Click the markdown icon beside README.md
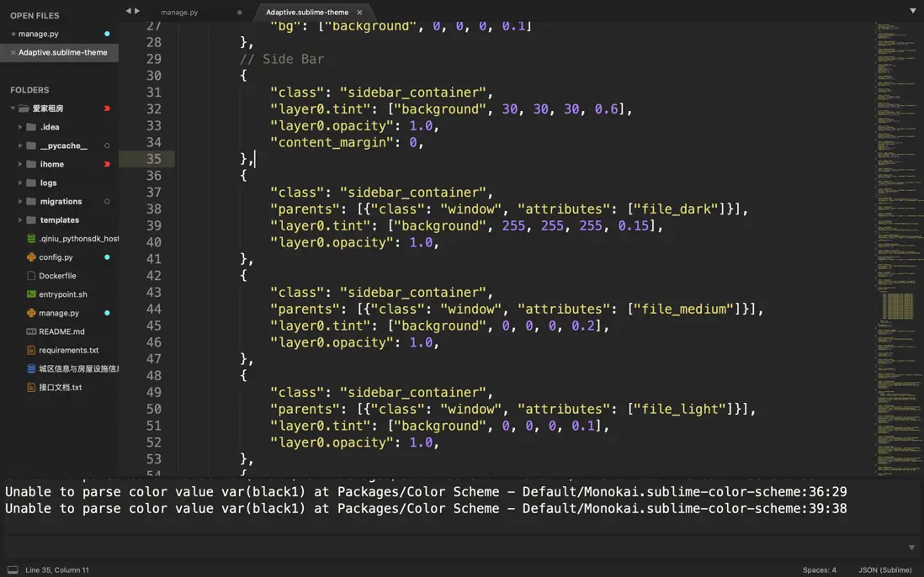The height and width of the screenshot is (577, 924). pos(31,331)
